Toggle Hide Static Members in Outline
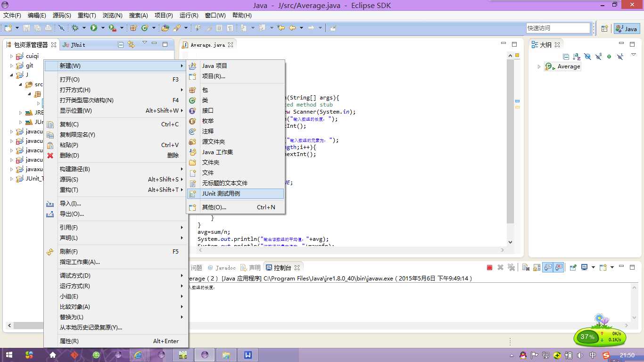 point(598,57)
